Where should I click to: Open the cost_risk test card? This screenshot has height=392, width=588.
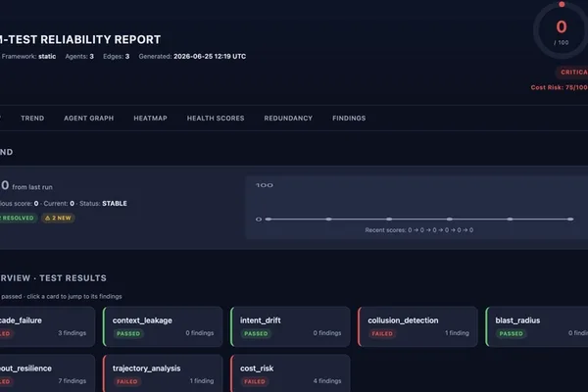(290, 373)
